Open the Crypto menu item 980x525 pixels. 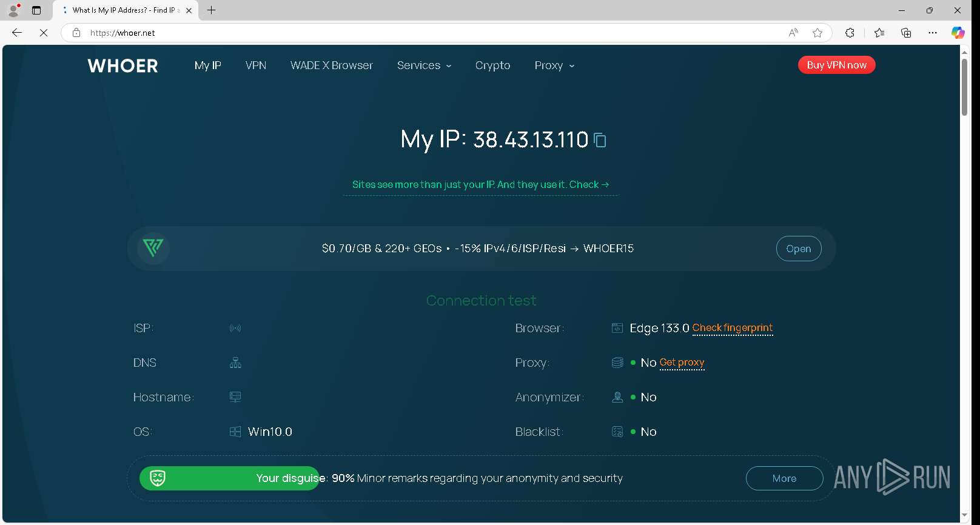point(492,65)
